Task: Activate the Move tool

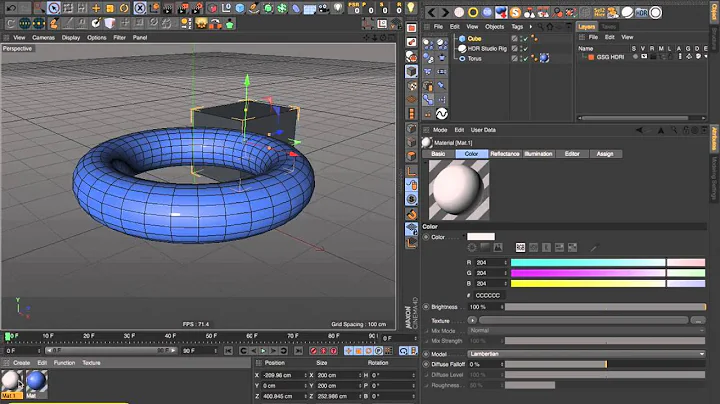Action: tap(96, 8)
